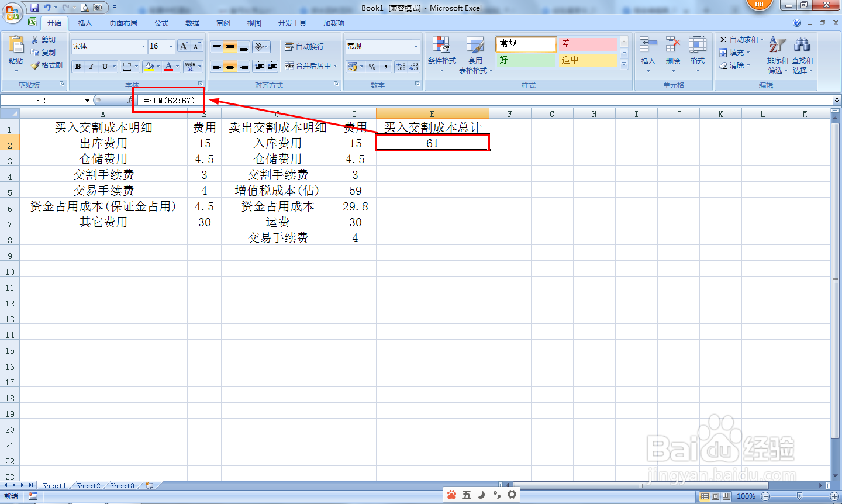Click the phonetic guide wén icon
Image resolution: width=842 pixels, height=504 pixels.
point(190,66)
